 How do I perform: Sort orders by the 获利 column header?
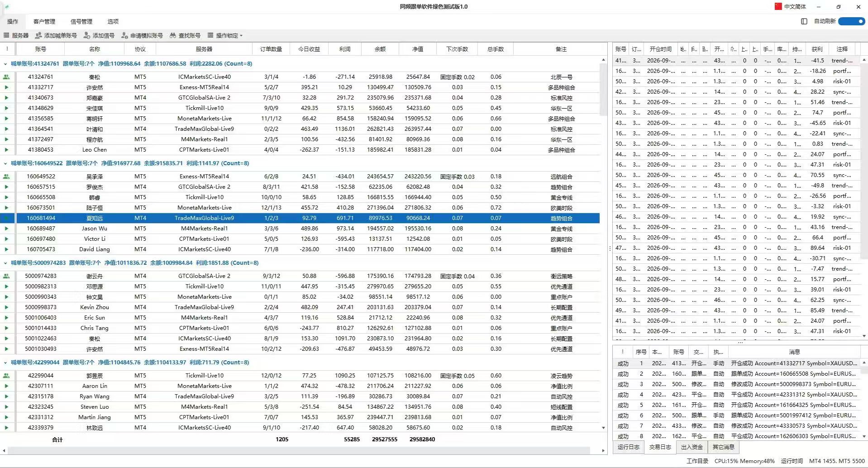pyautogui.click(x=817, y=49)
